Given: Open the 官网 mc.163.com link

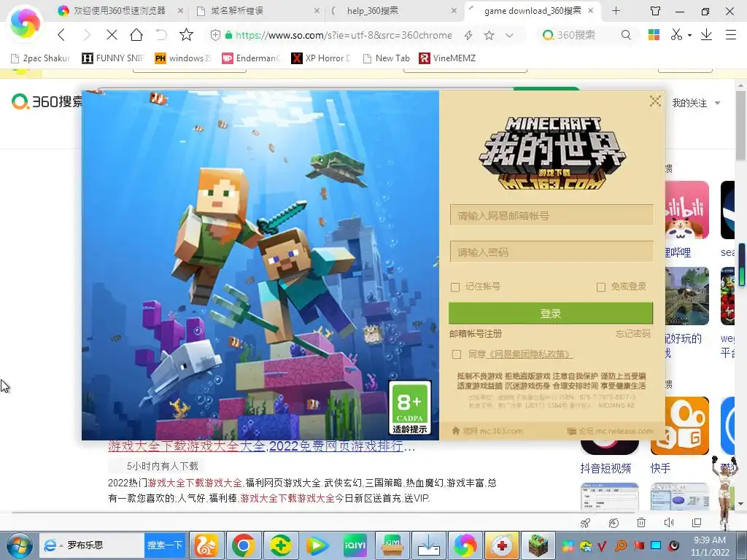Looking at the screenshot, I should [487, 431].
